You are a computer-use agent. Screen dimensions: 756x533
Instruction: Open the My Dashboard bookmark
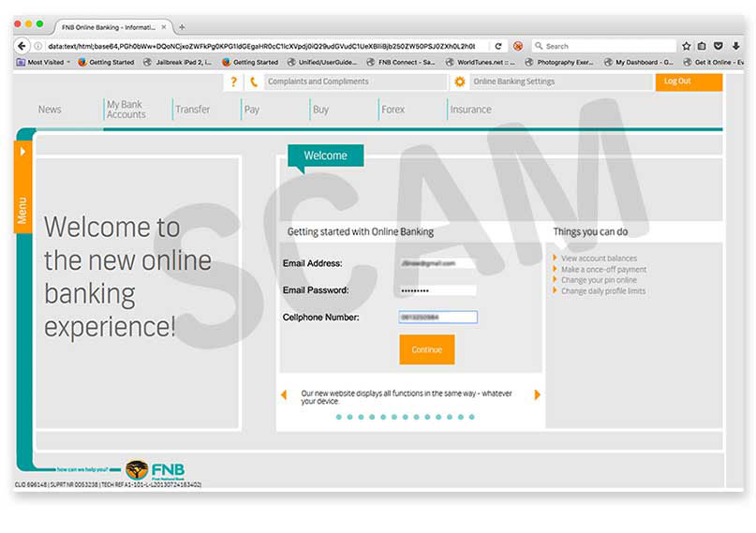point(639,62)
